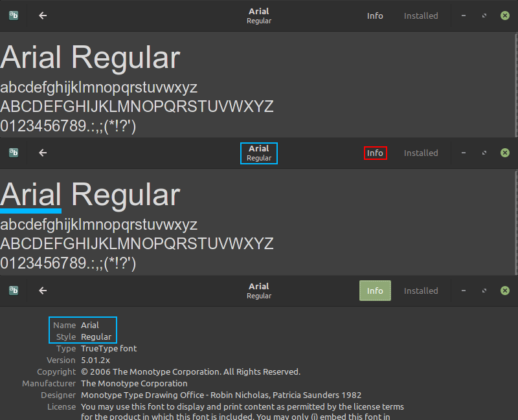Toggle the Info button in the top window

coord(375,16)
